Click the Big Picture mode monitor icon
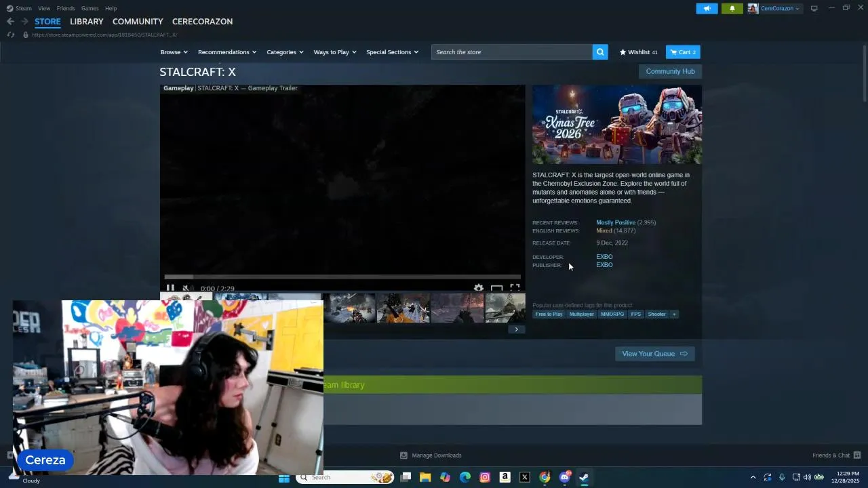The height and width of the screenshot is (488, 868). [814, 8]
